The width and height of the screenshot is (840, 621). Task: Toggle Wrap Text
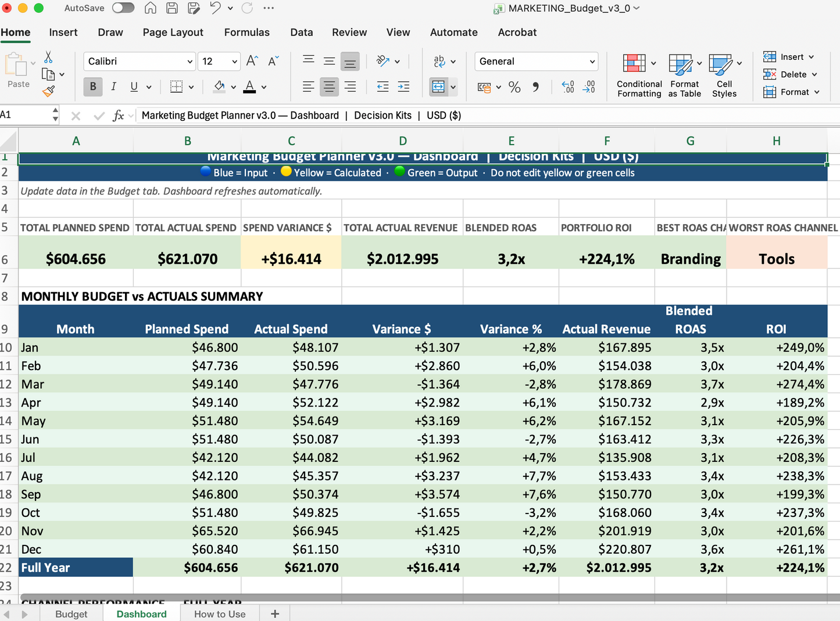(x=439, y=61)
